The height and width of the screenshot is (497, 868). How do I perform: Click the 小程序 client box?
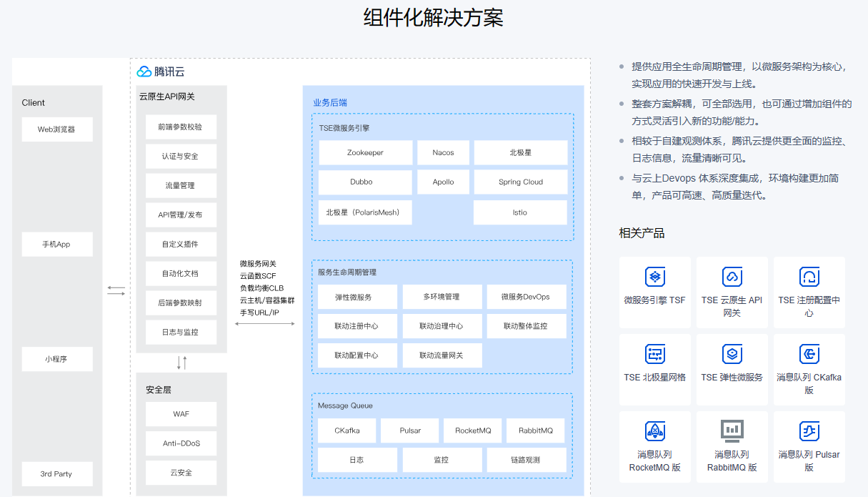click(57, 359)
